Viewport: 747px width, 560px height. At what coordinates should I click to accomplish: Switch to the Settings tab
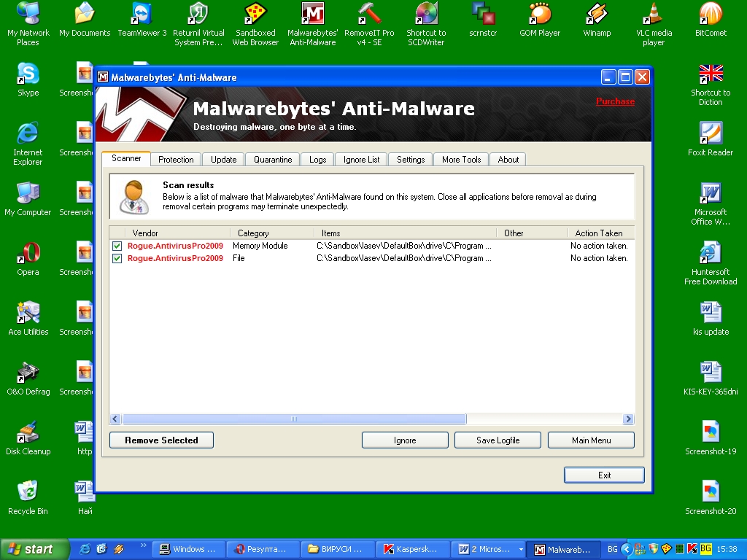pos(410,160)
